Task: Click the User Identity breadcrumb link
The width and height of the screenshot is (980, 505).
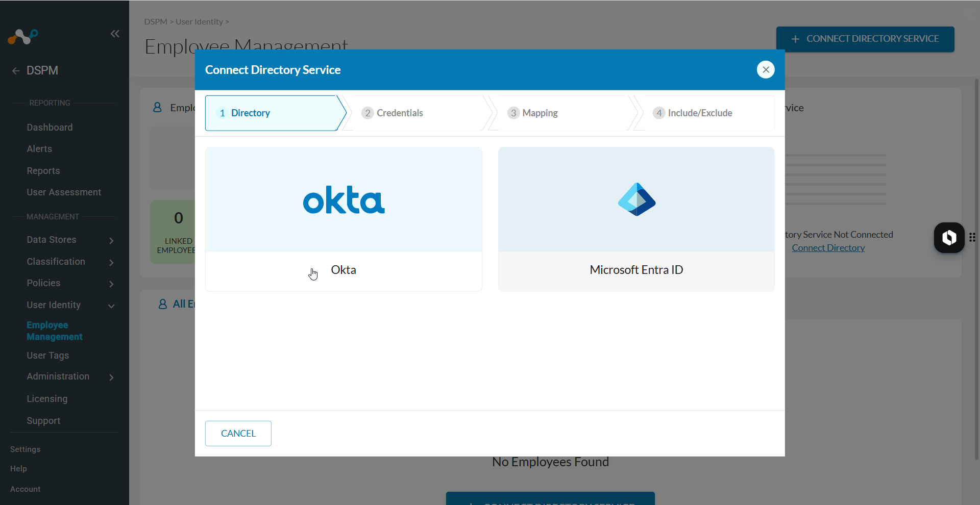Action: pos(199,22)
